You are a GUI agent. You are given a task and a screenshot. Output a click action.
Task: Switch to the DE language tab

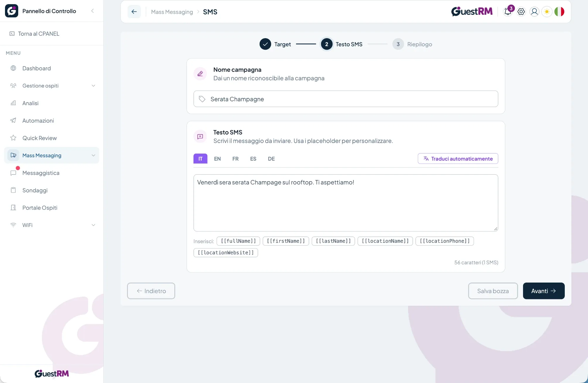[271, 159]
